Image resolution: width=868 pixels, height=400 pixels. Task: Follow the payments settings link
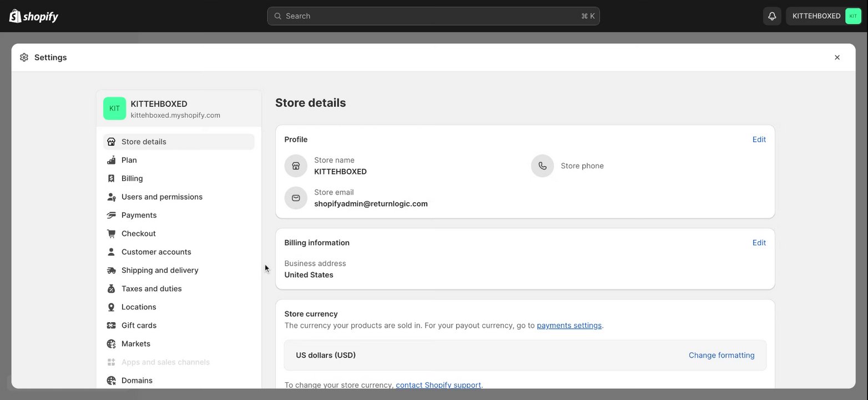pos(569,326)
